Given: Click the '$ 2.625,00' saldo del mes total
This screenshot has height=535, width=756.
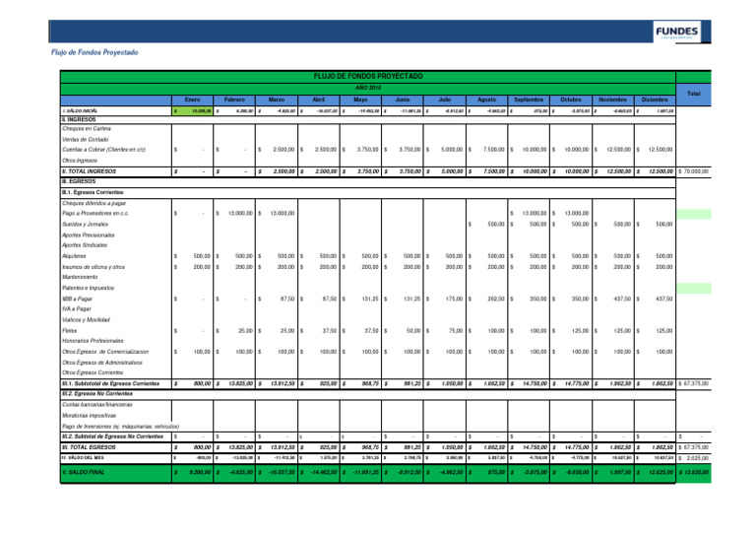Looking at the screenshot, I should tap(694, 458).
